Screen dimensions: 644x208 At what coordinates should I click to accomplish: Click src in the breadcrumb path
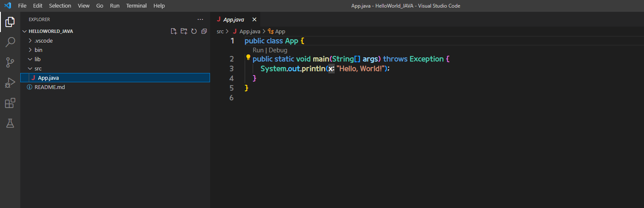point(220,31)
